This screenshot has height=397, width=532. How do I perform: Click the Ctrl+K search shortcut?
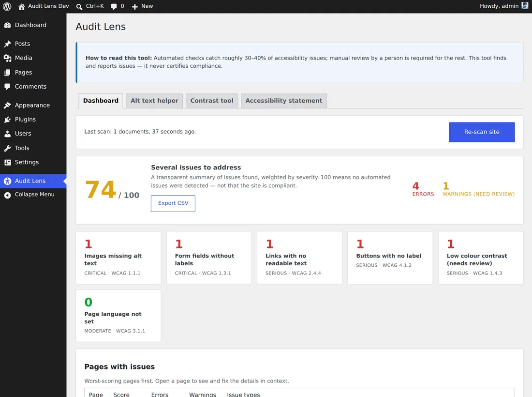tap(90, 6)
